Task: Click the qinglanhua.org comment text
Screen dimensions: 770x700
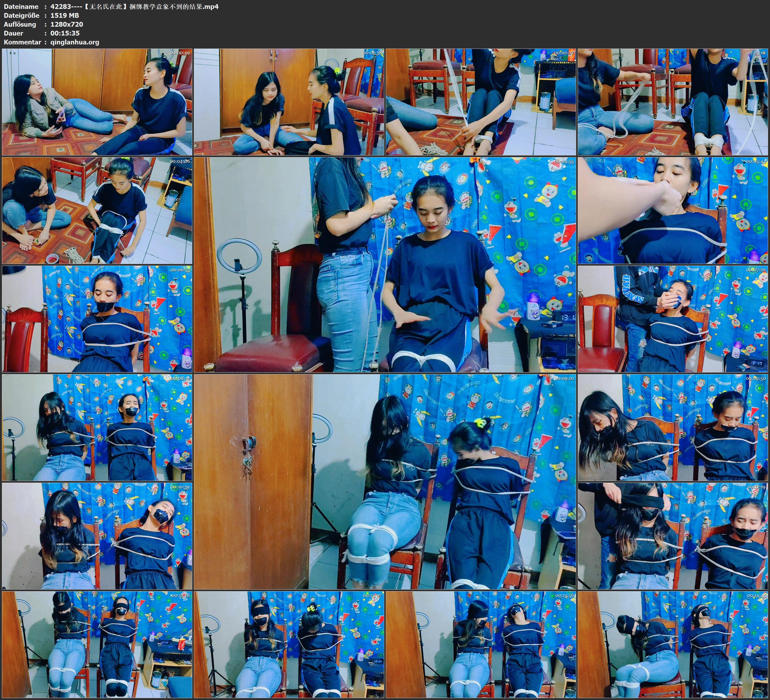Action: point(75,42)
